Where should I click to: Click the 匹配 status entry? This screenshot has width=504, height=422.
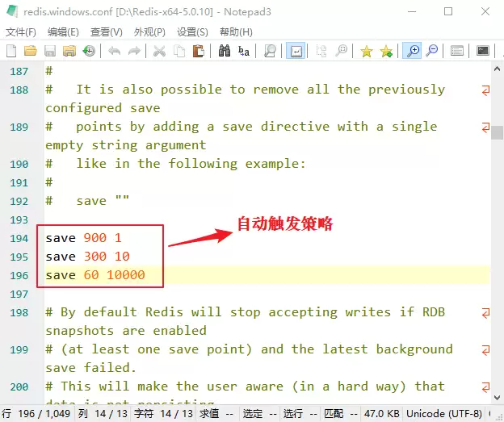340,414
